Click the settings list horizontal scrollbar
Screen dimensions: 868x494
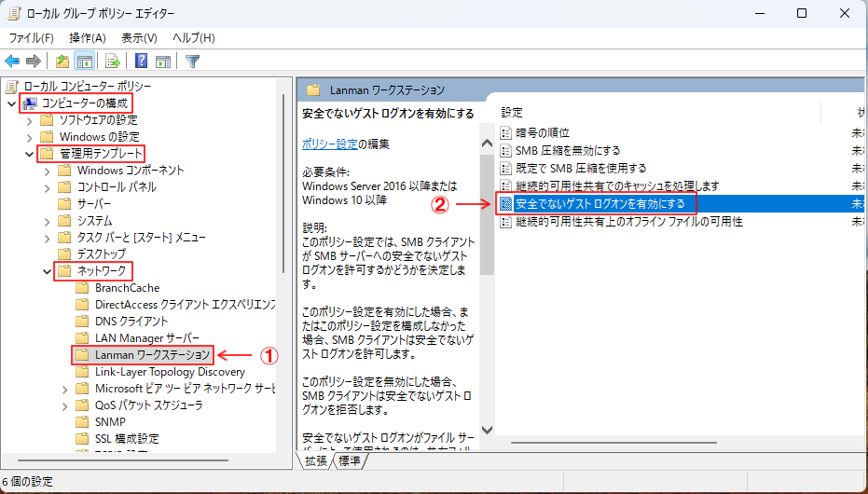[613, 443]
